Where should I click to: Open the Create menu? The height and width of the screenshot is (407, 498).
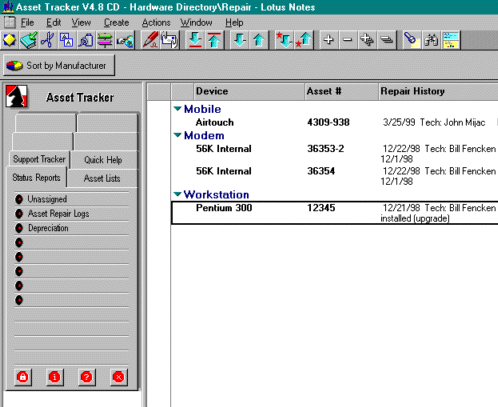[116, 23]
